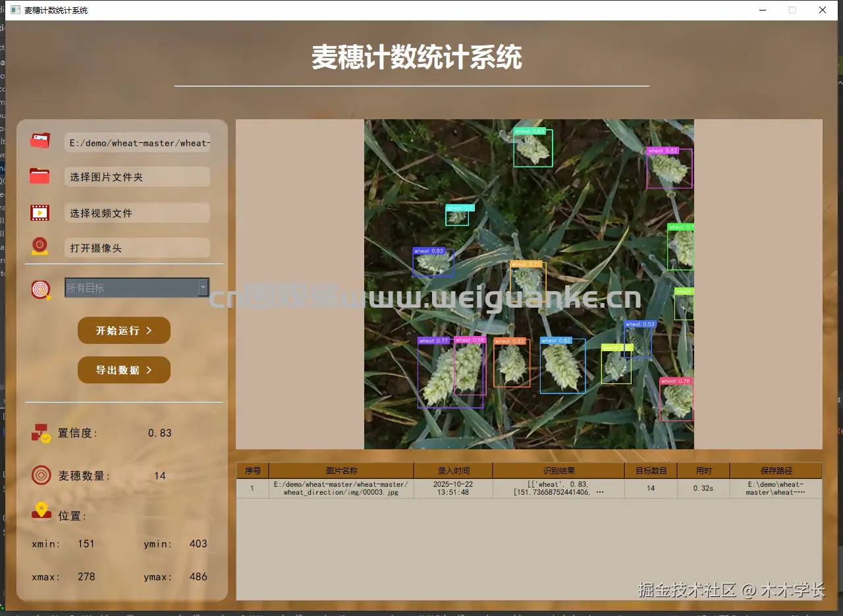Screen dimensions: 843x616
Task: Open the 所有目标 dropdown
Action: [132, 288]
